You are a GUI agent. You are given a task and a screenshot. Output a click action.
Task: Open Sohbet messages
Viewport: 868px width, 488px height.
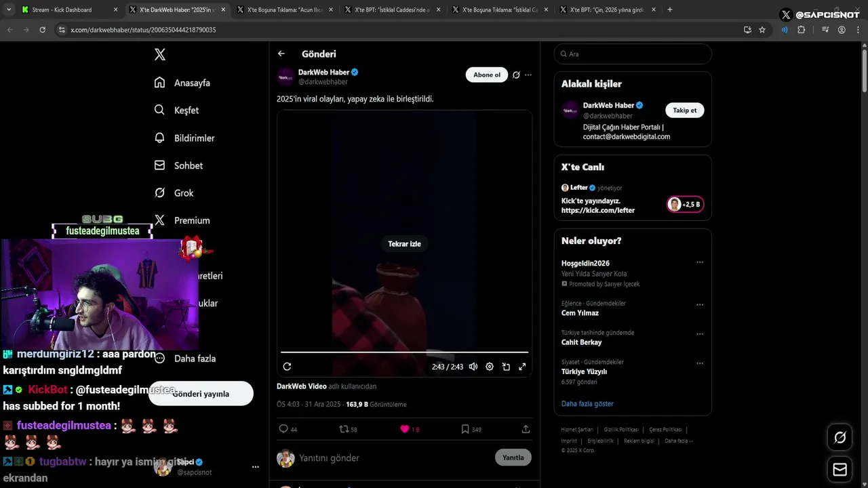click(178, 165)
